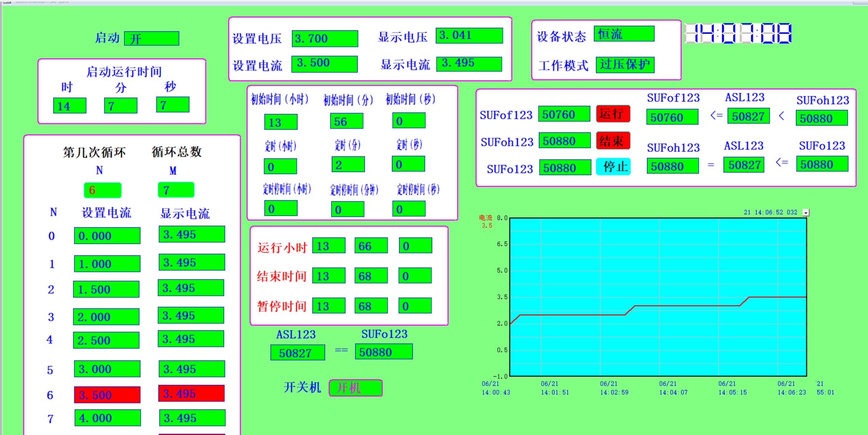Select row 1 设置电流 field 1.000

point(107,264)
